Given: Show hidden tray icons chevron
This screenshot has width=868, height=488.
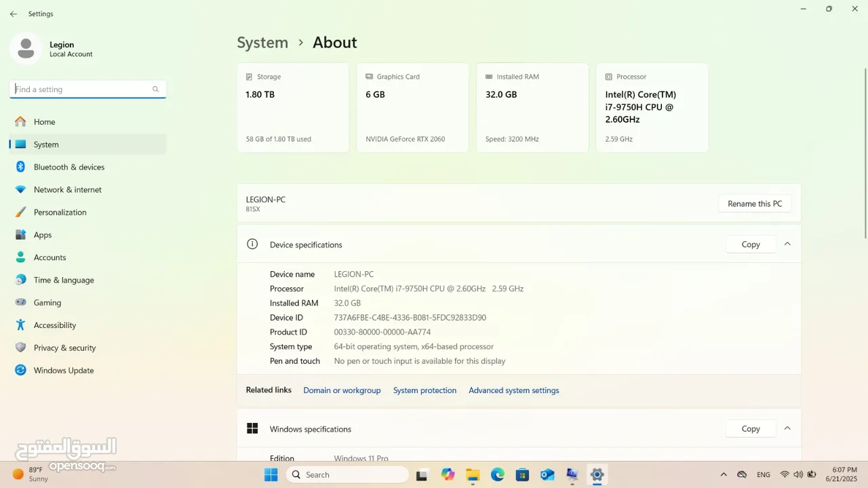Looking at the screenshot, I should [x=724, y=474].
